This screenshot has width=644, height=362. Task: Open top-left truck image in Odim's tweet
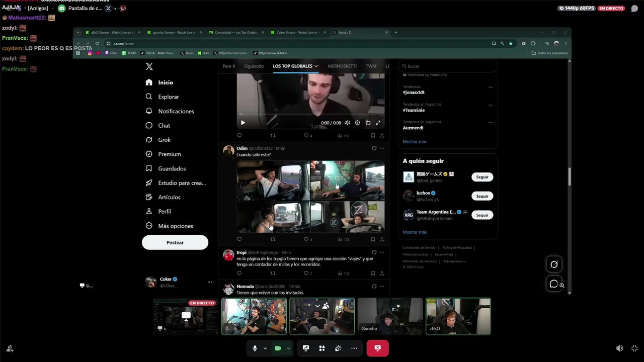pyautogui.click(x=273, y=180)
